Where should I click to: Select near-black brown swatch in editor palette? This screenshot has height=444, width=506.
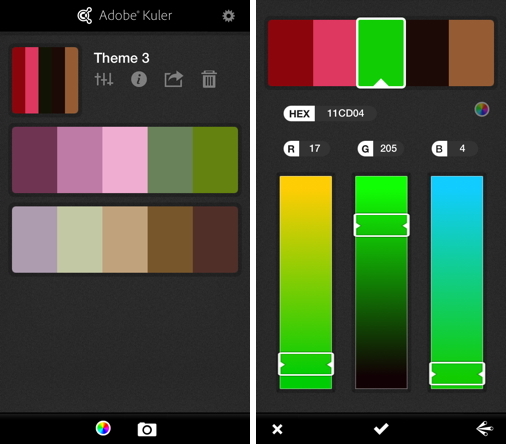pos(427,53)
